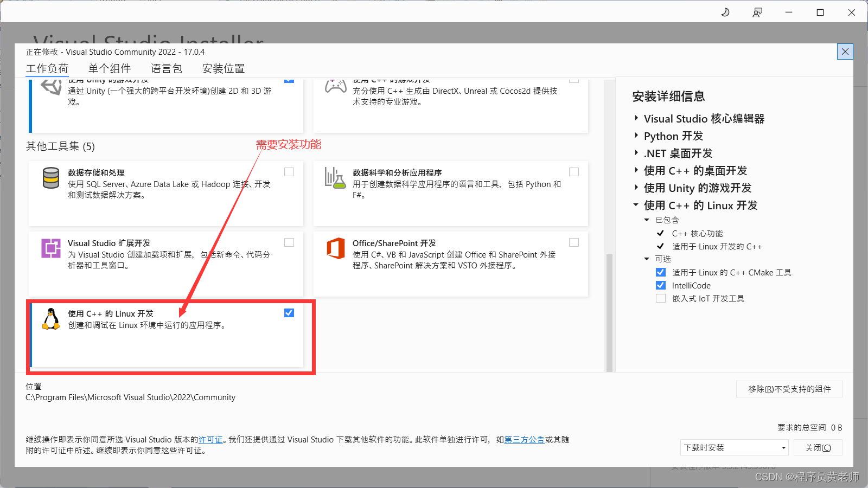Open the 许可证 license link
868x488 pixels.
[x=210, y=440]
